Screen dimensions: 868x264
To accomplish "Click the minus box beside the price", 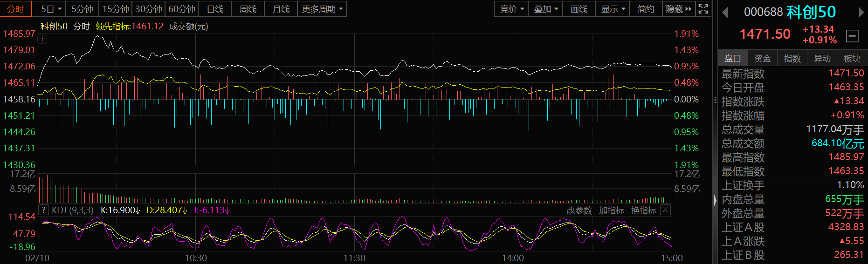I will tap(852, 36).
